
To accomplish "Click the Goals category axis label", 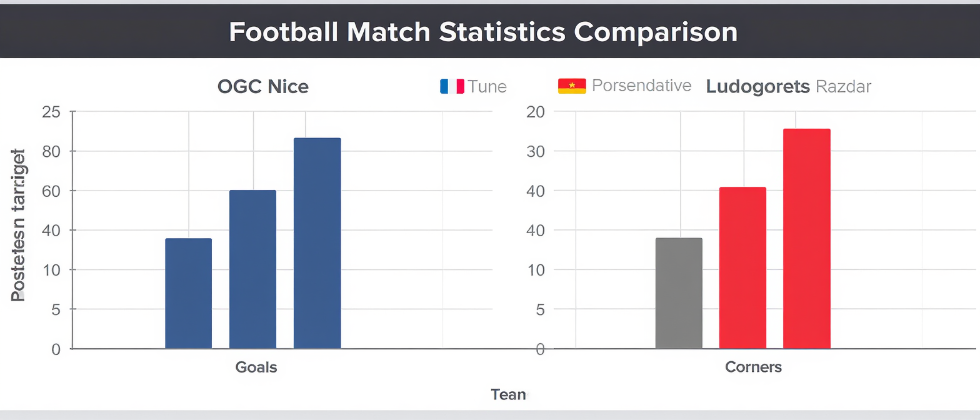I will pos(256,367).
